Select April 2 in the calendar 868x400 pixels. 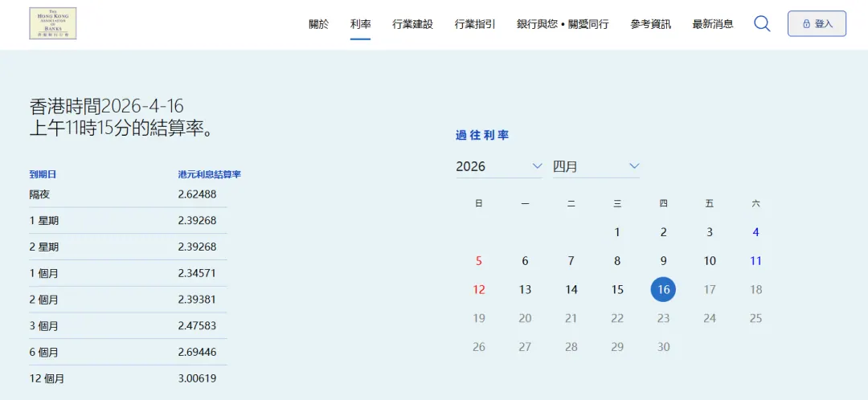pos(663,232)
